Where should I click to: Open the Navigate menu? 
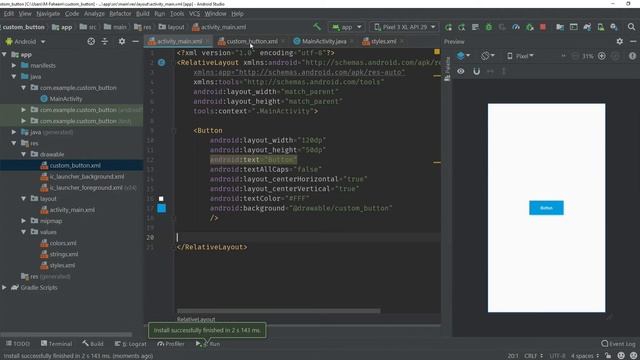pos(48,13)
